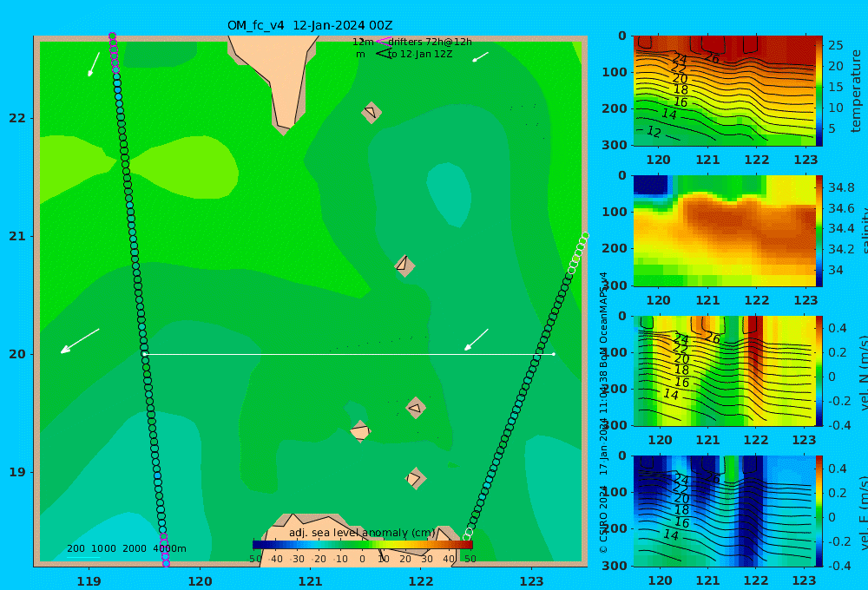
Task: Click the vel. E colorbar scale
Action: click(x=819, y=511)
